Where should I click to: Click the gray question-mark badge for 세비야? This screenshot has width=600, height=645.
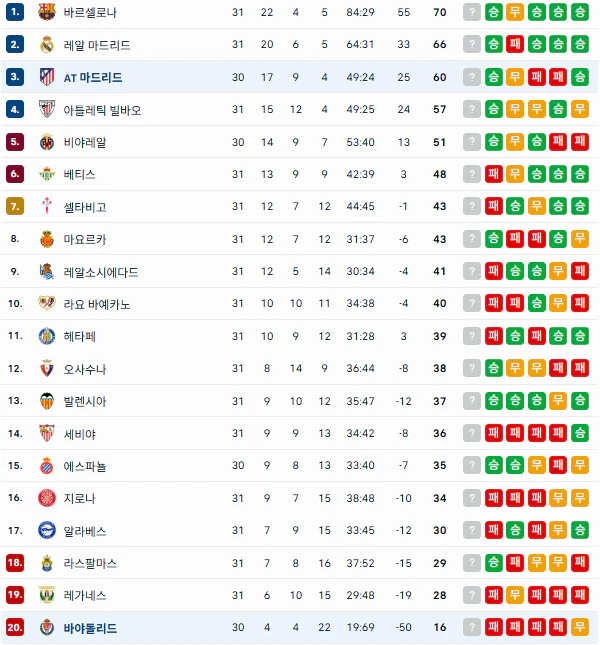pyautogui.click(x=472, y=433)
